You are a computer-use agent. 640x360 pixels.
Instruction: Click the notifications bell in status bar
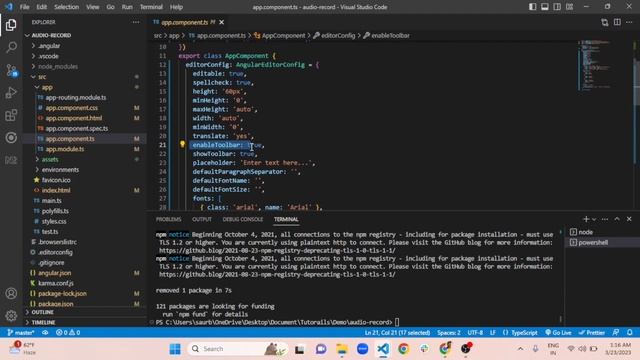coord(630,332)
